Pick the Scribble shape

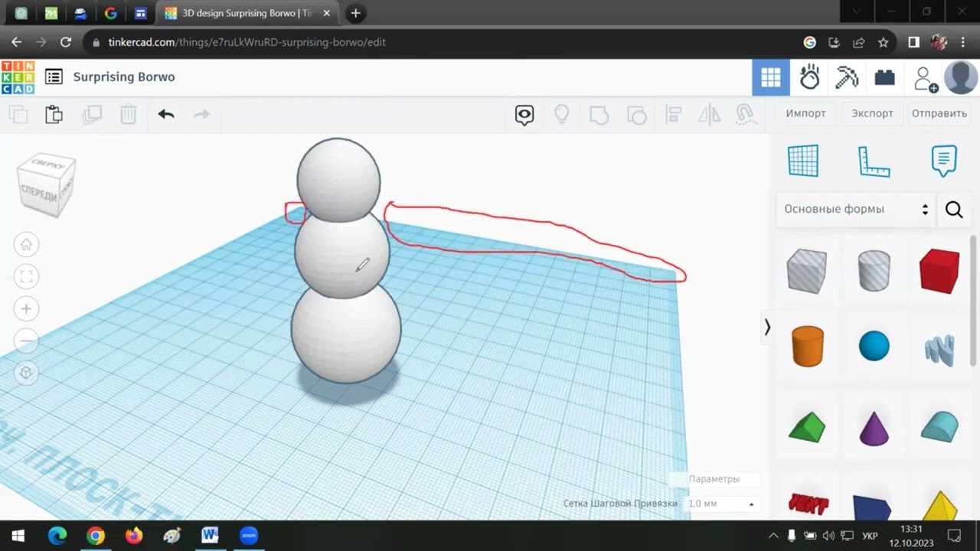[939, 349]
